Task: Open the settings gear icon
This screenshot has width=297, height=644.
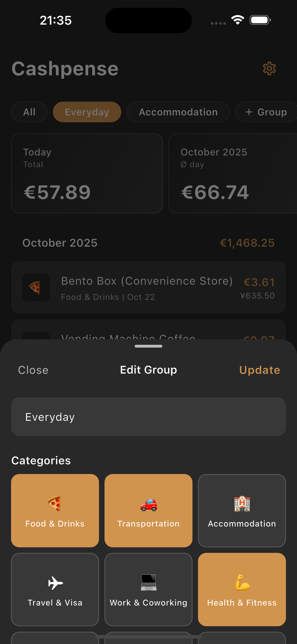Action: pyautogui.click(x=270, y=68)
